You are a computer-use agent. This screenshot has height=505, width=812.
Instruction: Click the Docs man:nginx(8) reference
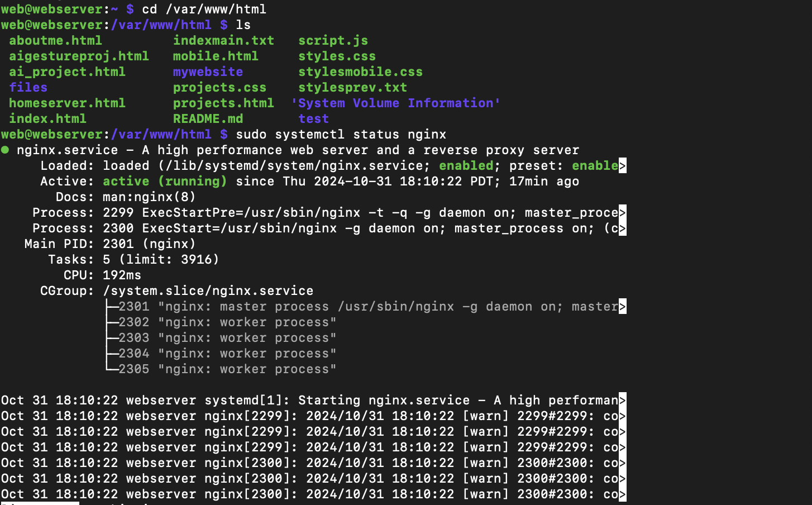(x=148, y=197)
